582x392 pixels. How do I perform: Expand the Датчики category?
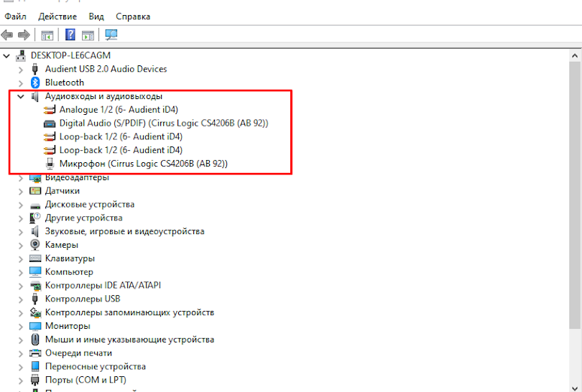click(x=21, y=192)
